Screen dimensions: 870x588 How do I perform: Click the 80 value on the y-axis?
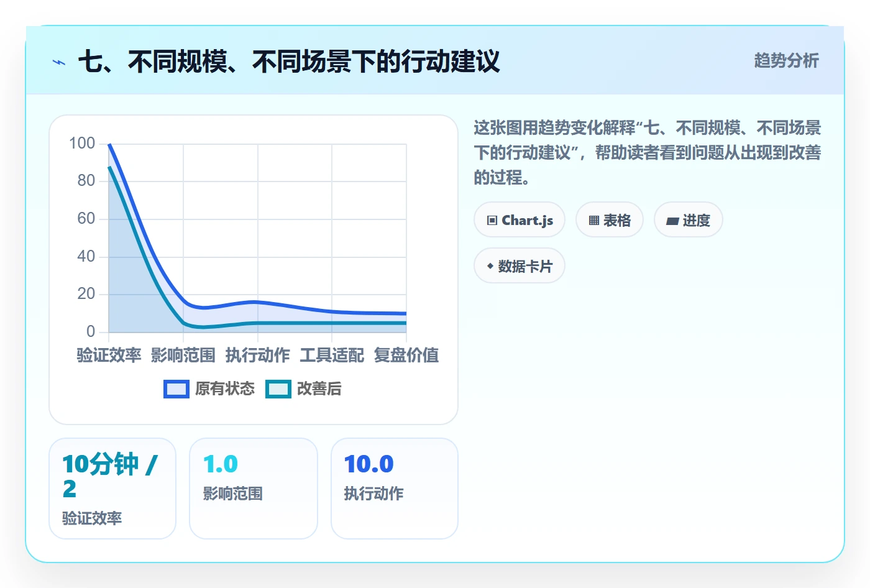(86, 181)
